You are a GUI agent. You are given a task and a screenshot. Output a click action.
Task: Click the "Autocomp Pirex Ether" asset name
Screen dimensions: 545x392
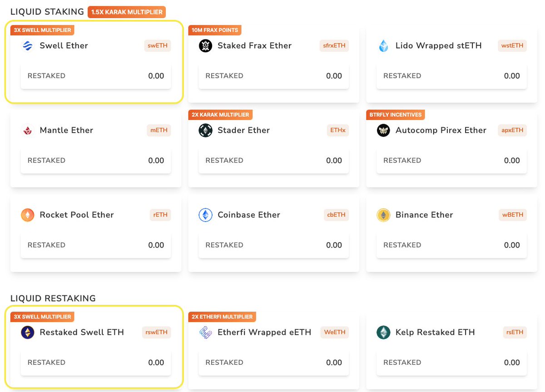(441, 130)
